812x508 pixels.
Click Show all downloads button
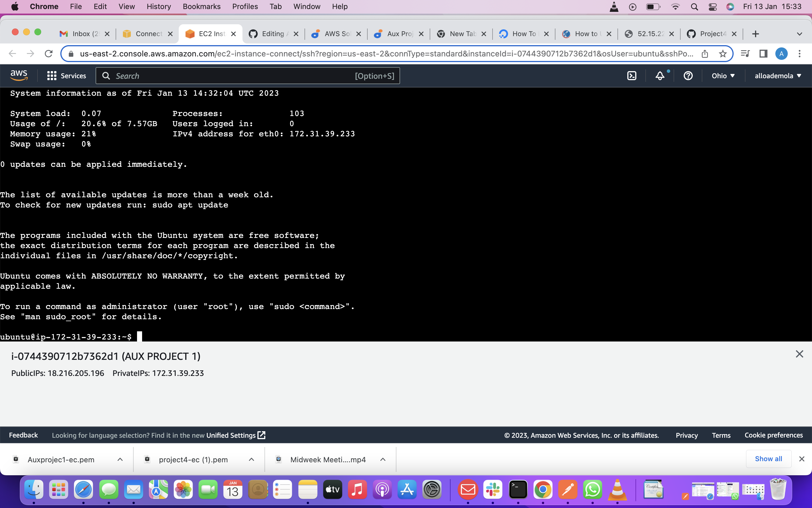pos(768,459)
